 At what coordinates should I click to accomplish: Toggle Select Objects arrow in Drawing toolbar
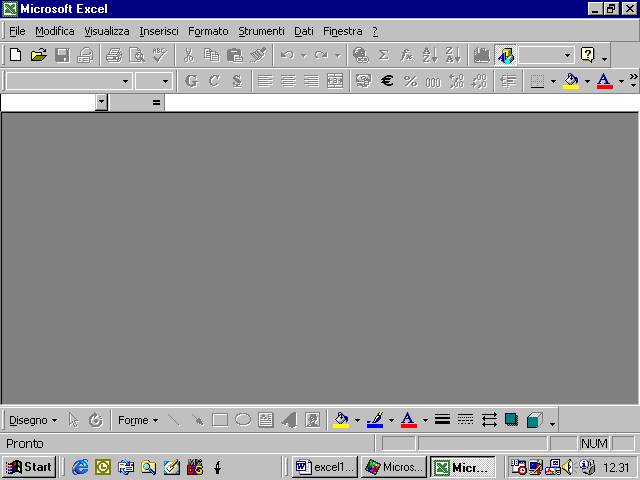(x=73, y=420)
